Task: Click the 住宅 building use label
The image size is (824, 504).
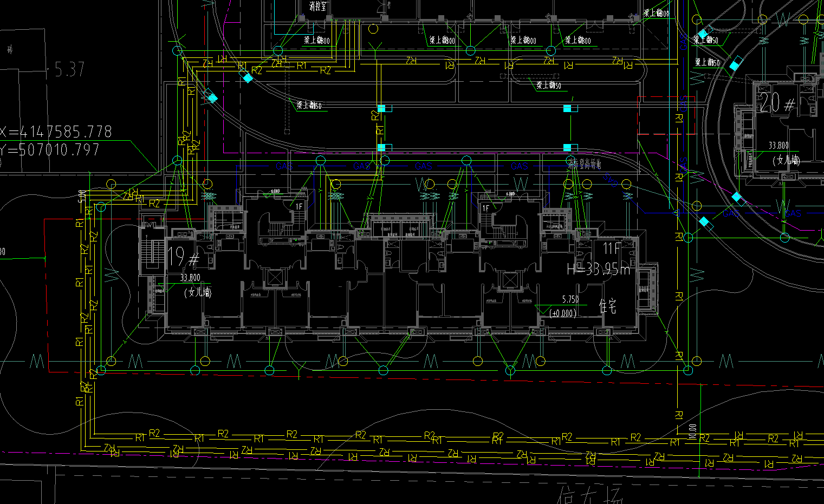Action: coord(607,306)
